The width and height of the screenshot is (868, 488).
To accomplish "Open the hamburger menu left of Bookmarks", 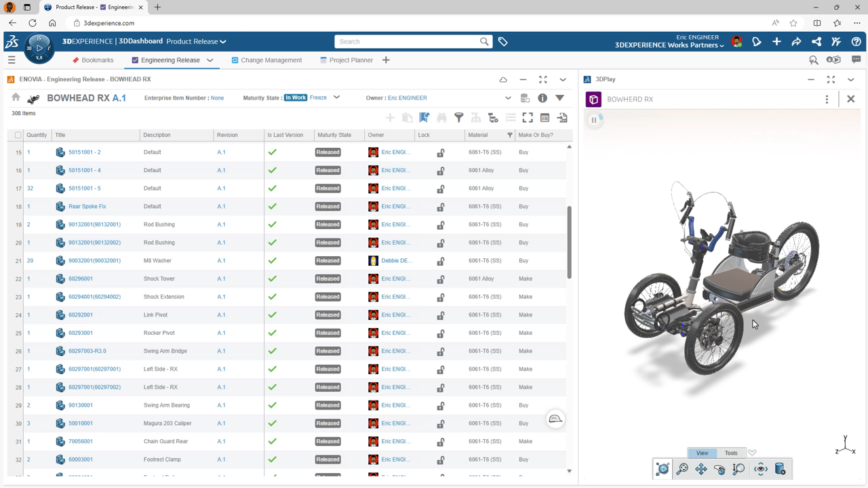I will [x=12, y=60].
